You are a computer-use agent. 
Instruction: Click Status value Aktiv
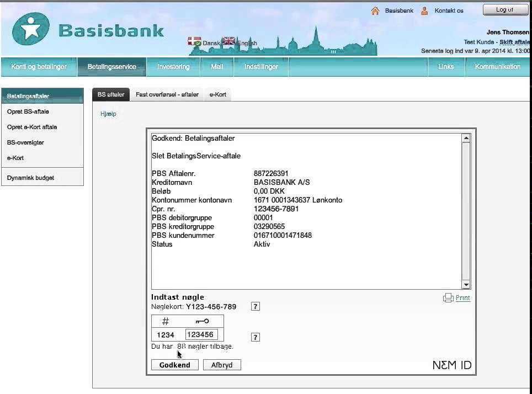[262, 244]
